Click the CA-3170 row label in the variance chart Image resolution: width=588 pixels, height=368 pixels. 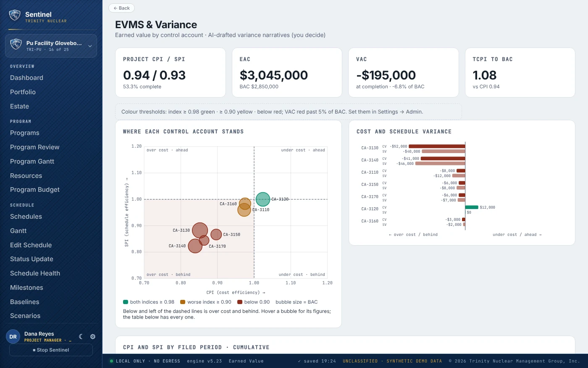pyautogui.click(x=370, y=197)
